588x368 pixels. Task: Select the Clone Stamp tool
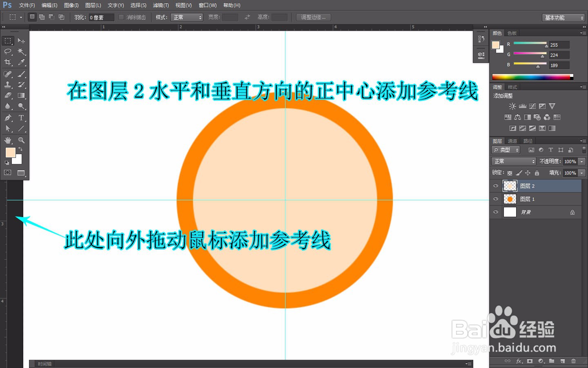pos(8,85)
